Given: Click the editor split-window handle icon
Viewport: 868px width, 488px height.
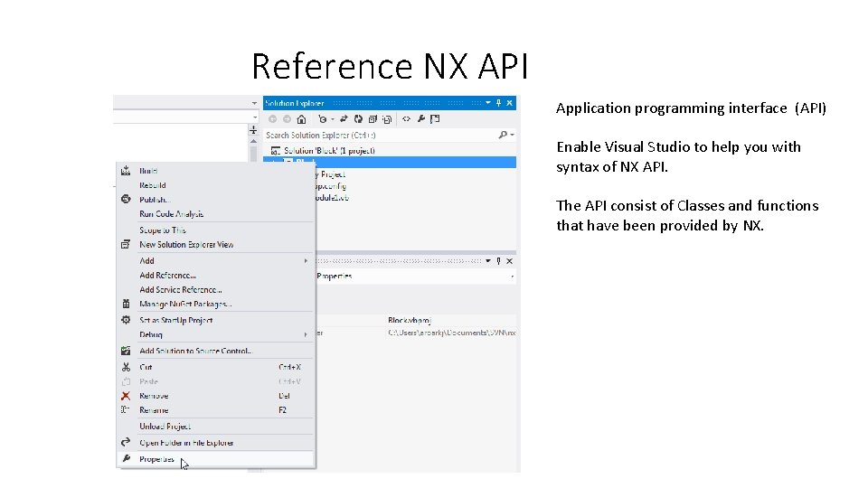Looking at the screenshot, I should click(253, 130).
